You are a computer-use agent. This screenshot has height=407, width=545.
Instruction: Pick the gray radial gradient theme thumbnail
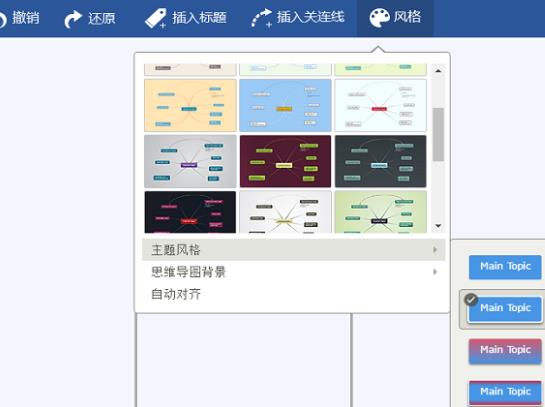pyautogui.click(x=190, y=161)
